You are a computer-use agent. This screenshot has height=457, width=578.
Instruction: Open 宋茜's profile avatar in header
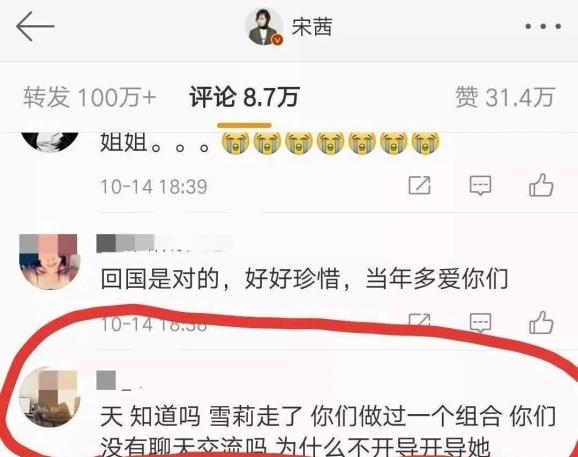264,27
